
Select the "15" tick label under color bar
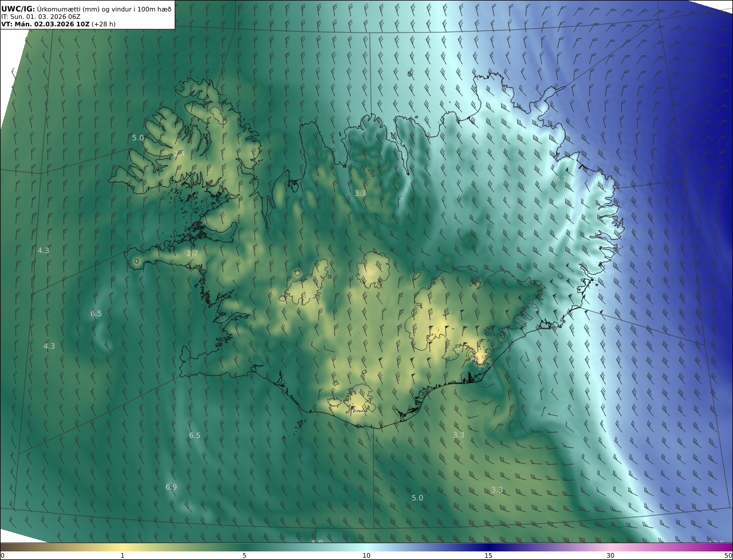pyautogui.click(x=488, y=555)
